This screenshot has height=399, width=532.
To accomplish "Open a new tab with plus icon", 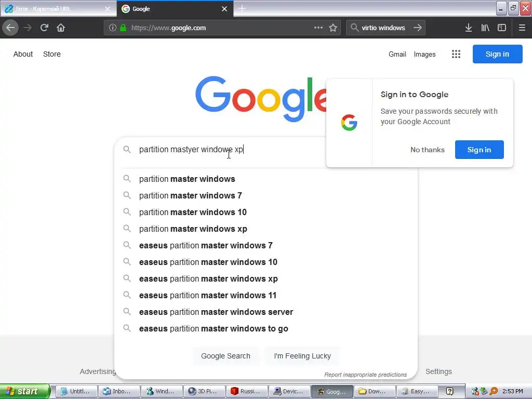I will 242,8.
